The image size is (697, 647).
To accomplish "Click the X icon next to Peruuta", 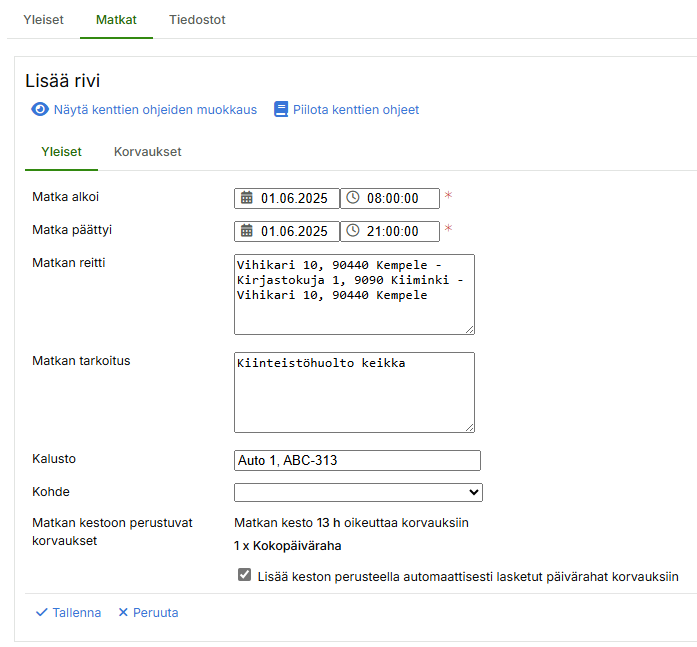I will tap(123, 612).
